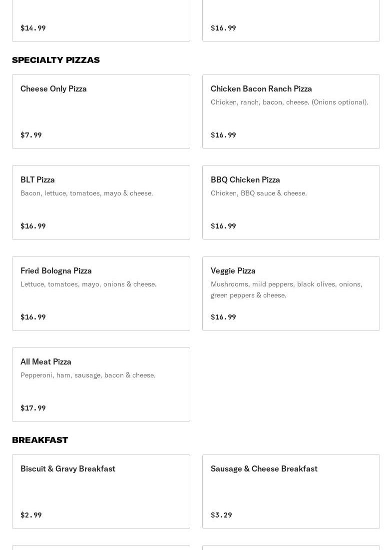The image size is (392, 550).
Task: Click the $2.99 Biscuit & Gravy price
Action: tap(31, 515)
